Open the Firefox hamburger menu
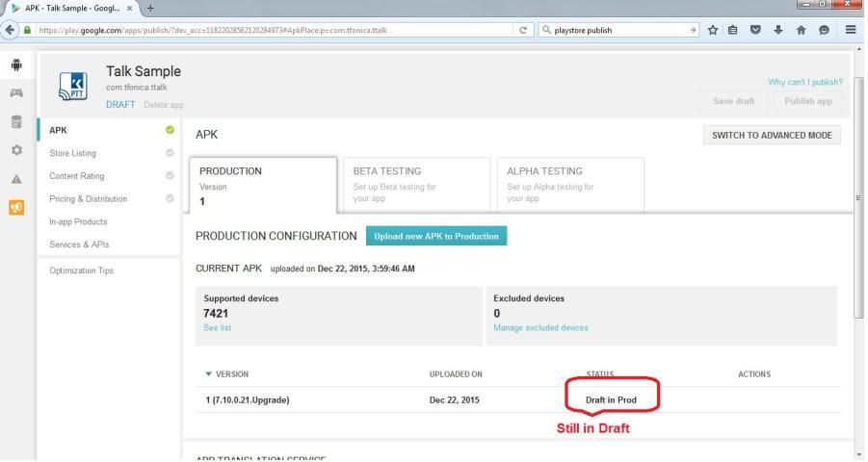Image resolution: width=868 pixels, height=462 pixels. (852, 30)
